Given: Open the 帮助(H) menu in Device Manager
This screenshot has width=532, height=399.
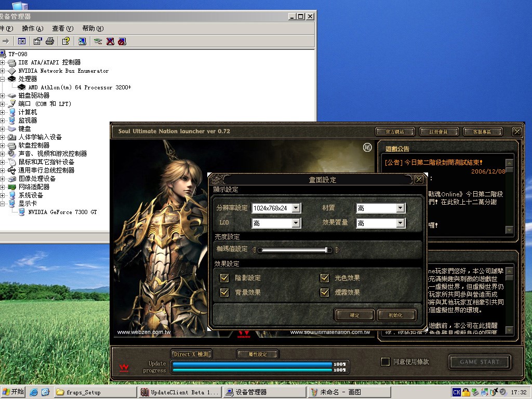Looking at the screenshot, I should click(x=93, y=29).
